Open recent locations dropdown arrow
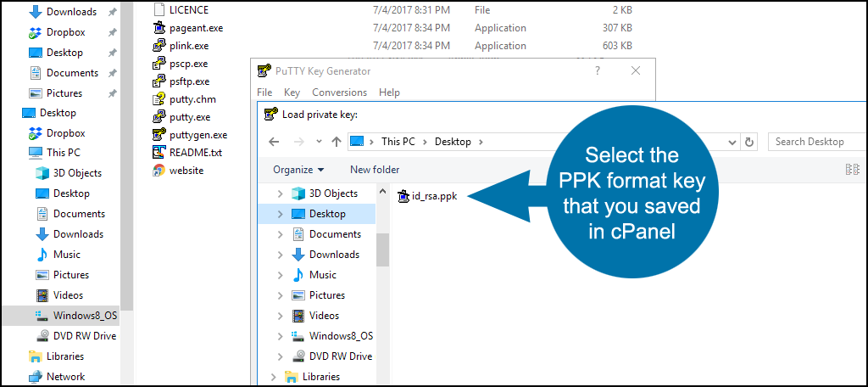 coord(319,142)
